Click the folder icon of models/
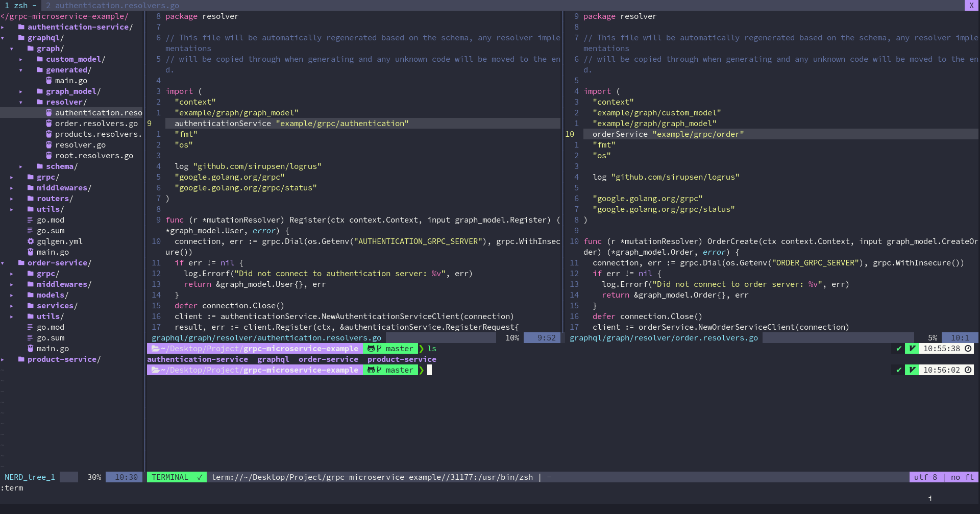The height and width of the screenshot is (514, 980). (31, 295)
